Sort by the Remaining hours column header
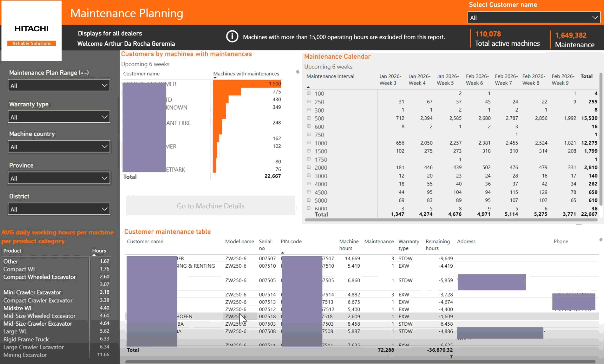This screenshot has width=604, height=364. tap(438, 245)
